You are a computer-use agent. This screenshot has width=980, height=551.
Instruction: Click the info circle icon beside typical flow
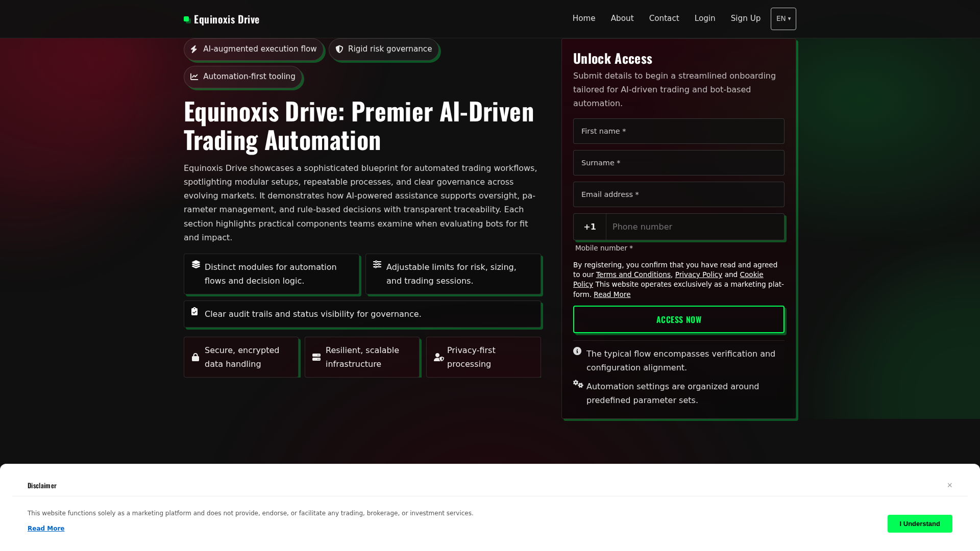tap(577, 351)
